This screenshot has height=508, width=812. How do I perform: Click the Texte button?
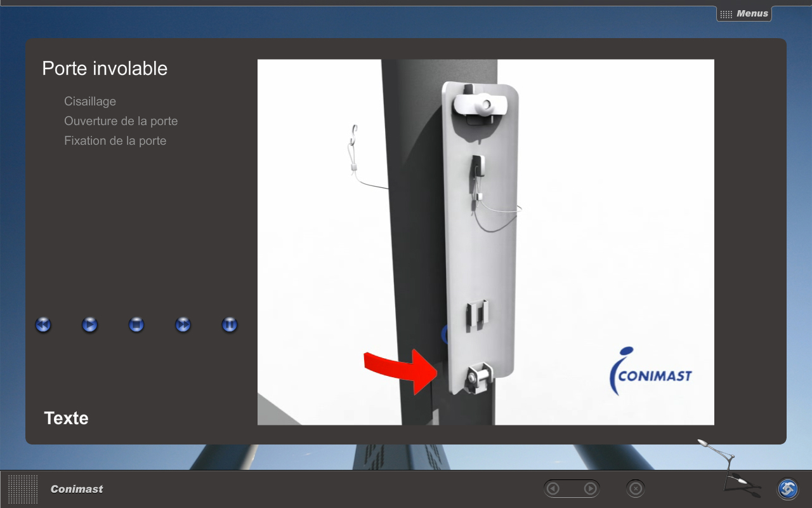click(x=66, y=418)
